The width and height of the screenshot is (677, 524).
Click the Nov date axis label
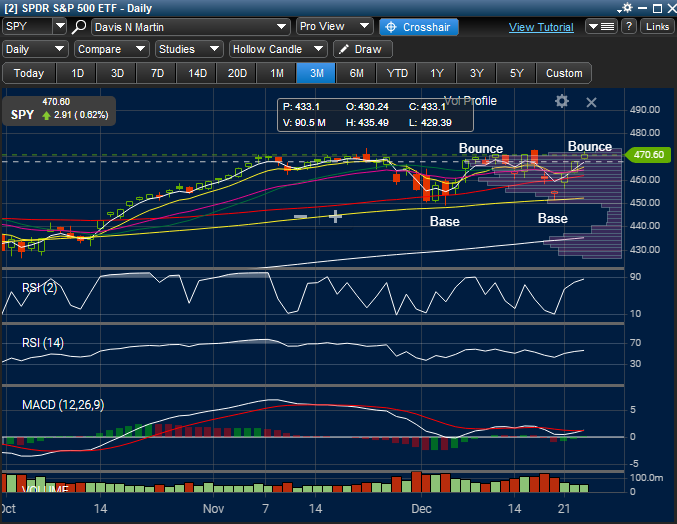pyautogui.click(x=213, y=508)
